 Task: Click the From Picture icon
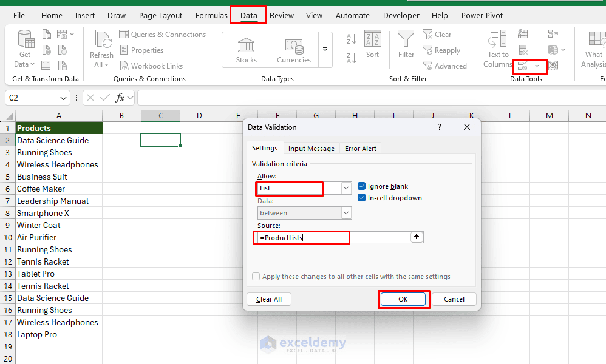(62, 35)
